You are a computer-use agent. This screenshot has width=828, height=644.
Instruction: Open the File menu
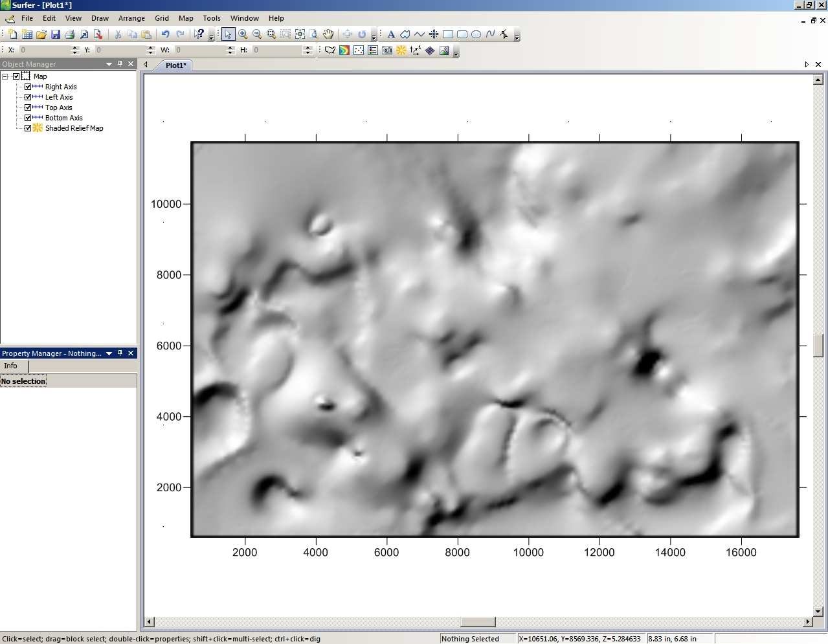pos(27,18)
